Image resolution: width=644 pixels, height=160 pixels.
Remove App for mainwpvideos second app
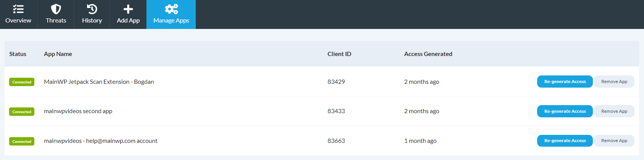(614, 111)
